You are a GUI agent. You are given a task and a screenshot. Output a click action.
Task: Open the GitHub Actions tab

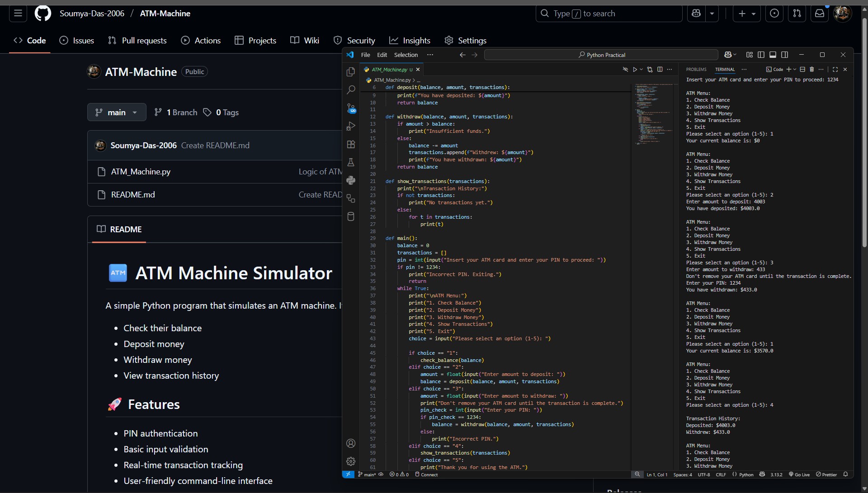[201, 40]
